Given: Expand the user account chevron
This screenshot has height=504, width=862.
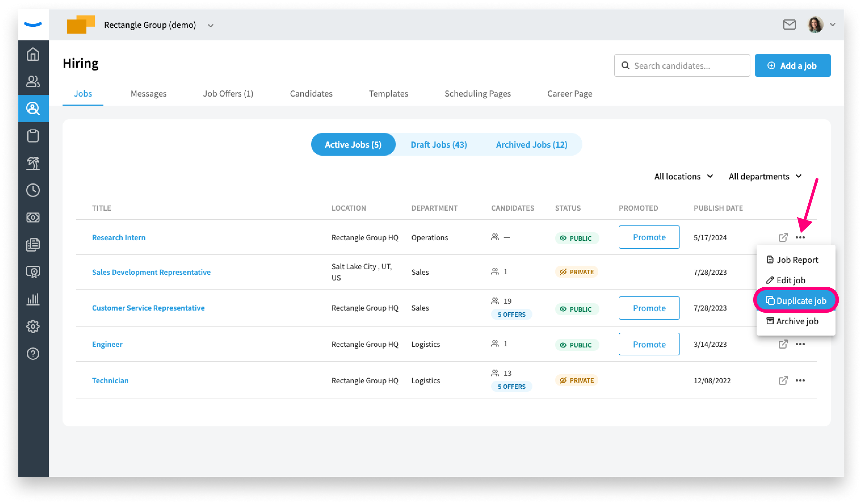Looking at the screenshot, I should point(833,25).
